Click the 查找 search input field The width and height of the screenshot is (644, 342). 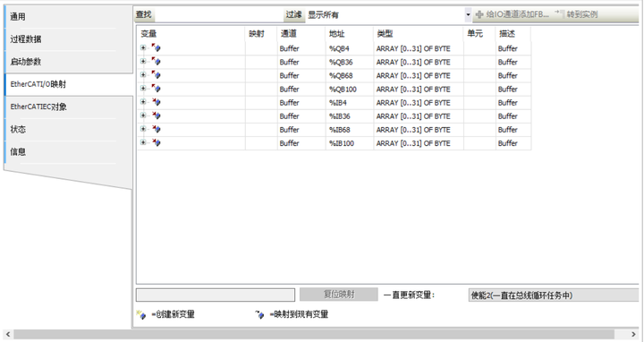218,15
